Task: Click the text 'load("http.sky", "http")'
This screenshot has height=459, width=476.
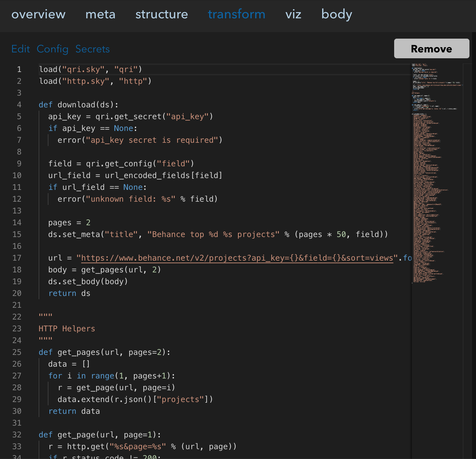Action: 95,81
